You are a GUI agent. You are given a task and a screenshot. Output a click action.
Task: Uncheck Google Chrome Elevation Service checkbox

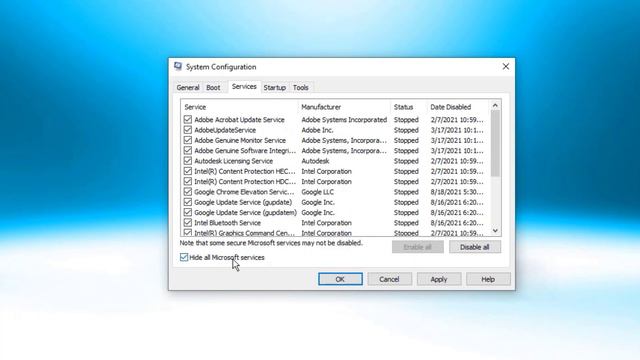click(x=188, y=192)
